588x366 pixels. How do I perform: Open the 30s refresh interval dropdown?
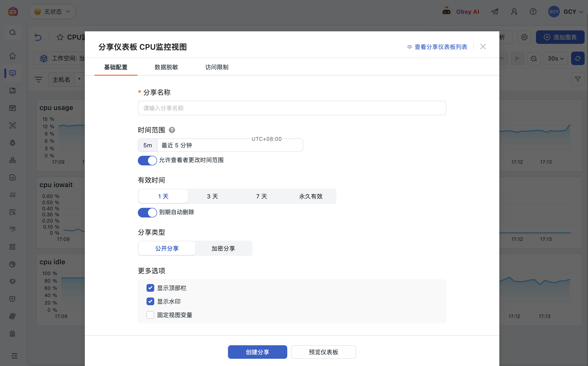(556, 58)
